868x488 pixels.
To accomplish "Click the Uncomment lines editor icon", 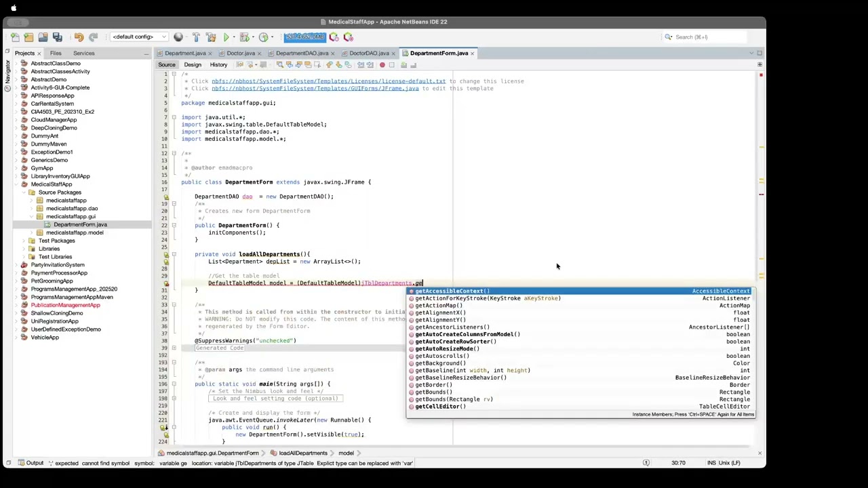I will pos(414,65).
